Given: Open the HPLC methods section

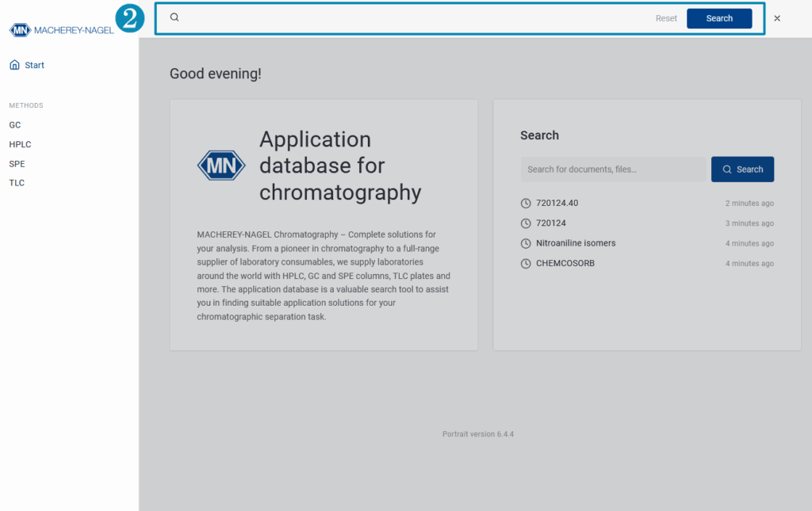Looking at the screenshot, I should click(x=20, y=144).
